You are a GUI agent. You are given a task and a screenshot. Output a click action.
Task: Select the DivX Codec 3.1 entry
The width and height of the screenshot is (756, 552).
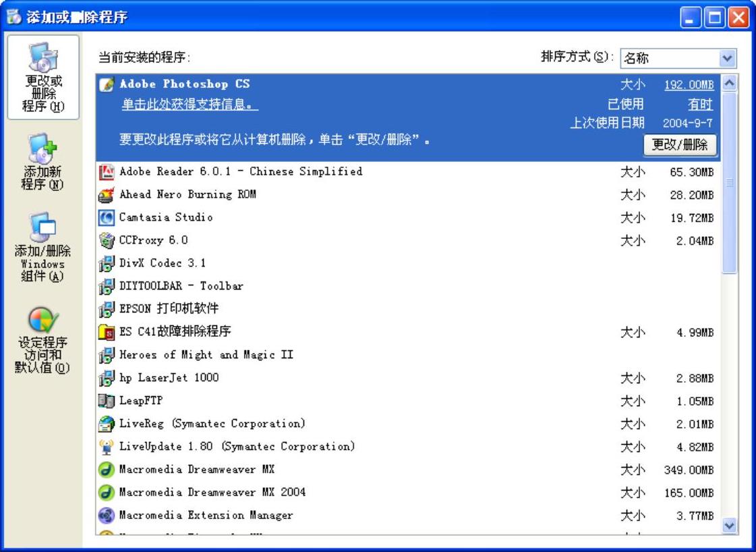coord(408,263)
